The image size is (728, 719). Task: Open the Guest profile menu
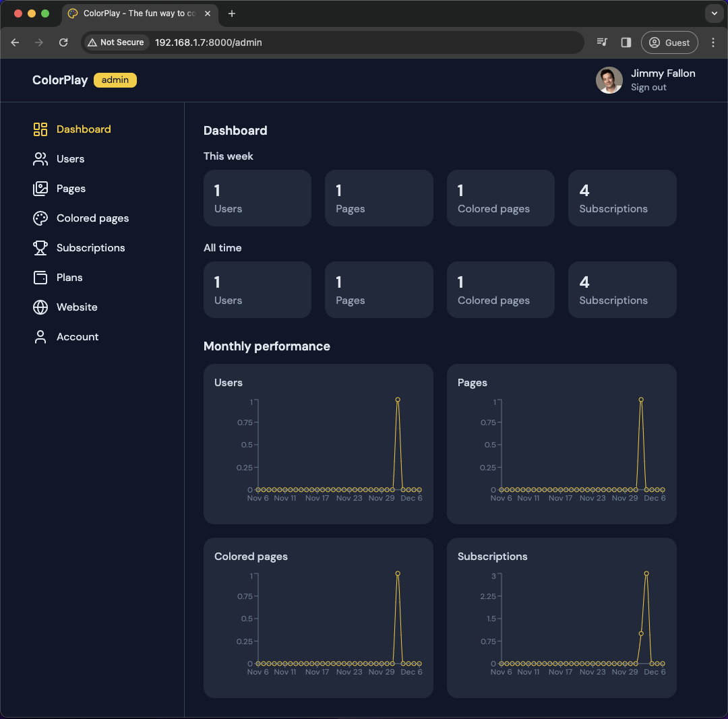(x=669, y=42)
